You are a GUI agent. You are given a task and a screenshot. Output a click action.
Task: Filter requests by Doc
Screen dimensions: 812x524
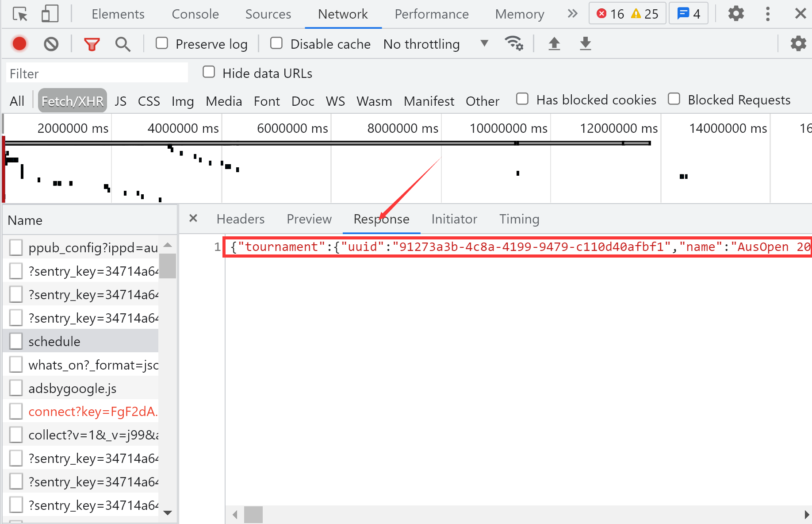(x=303, y=101)
